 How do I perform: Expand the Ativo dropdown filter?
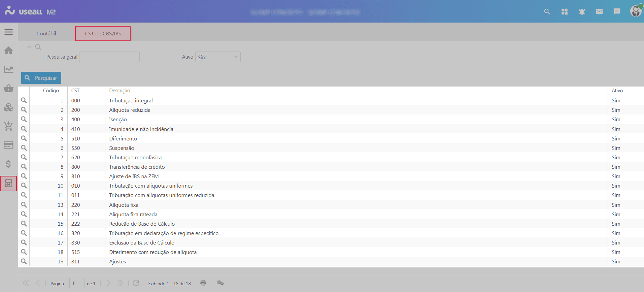(218, 57)
